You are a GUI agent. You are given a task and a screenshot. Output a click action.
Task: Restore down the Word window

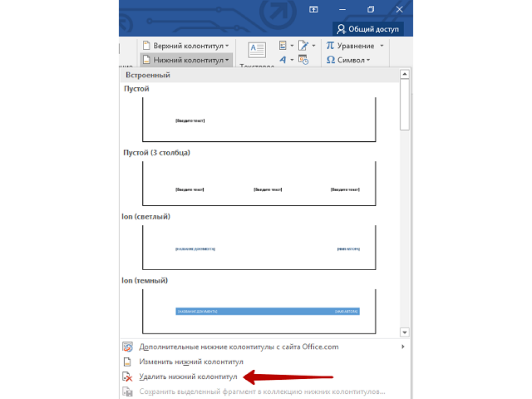click(x=371, y=9)
